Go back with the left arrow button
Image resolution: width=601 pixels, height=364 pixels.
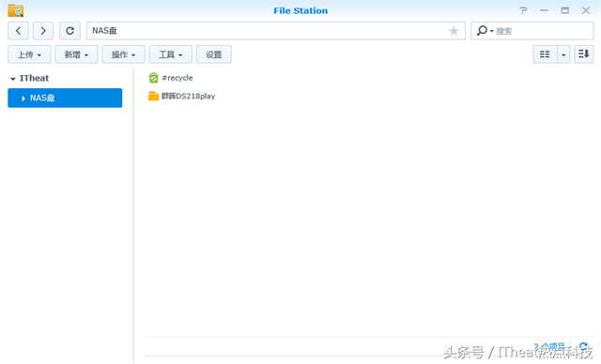pyautogui.click(x=19, y=31)
